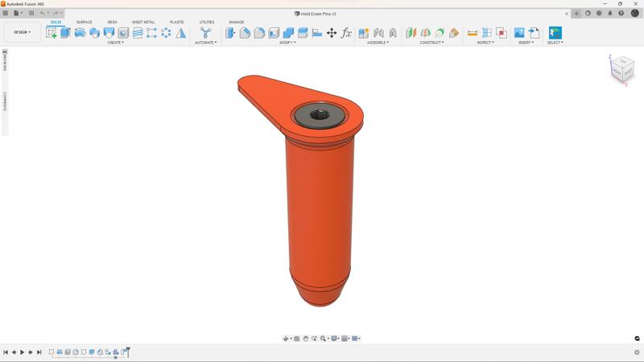The height and width of the screenshot is (362, 644).
Task: Expand the Create menu dropdown
Action: 115,43
